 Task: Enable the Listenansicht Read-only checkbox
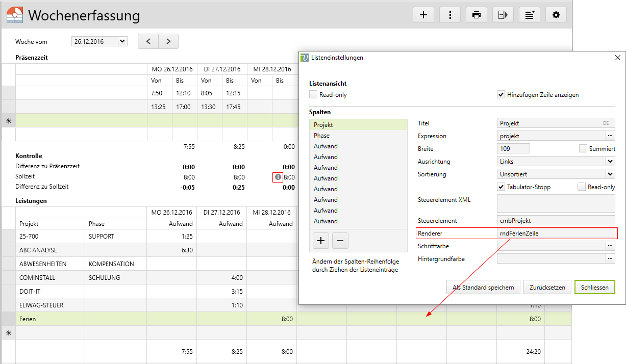tap(313, 94)
